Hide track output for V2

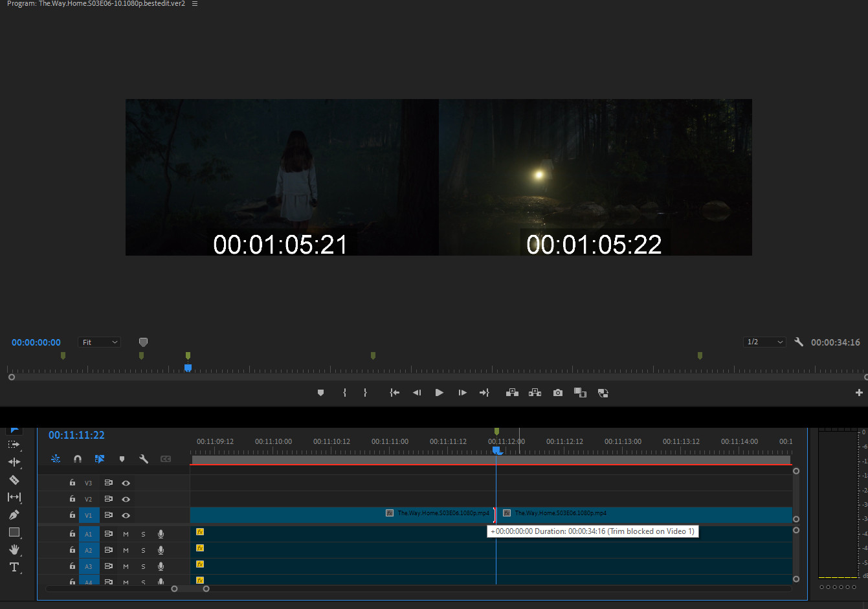(126, 499)
